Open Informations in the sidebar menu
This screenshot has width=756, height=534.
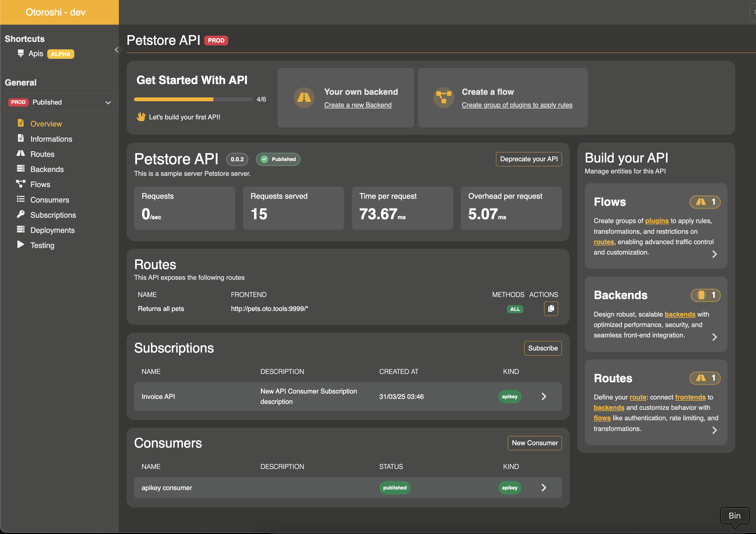(x=51, y=139)
